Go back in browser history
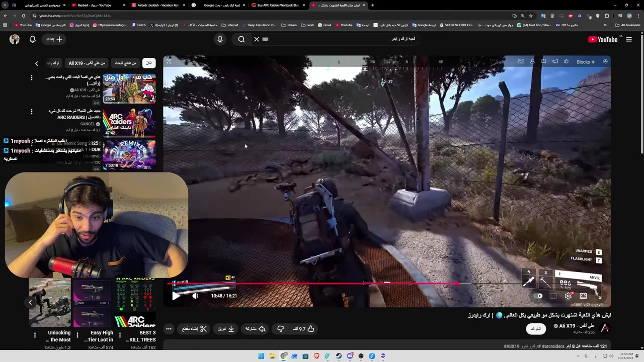Screen dimensions: 644x362 point(5,16)
